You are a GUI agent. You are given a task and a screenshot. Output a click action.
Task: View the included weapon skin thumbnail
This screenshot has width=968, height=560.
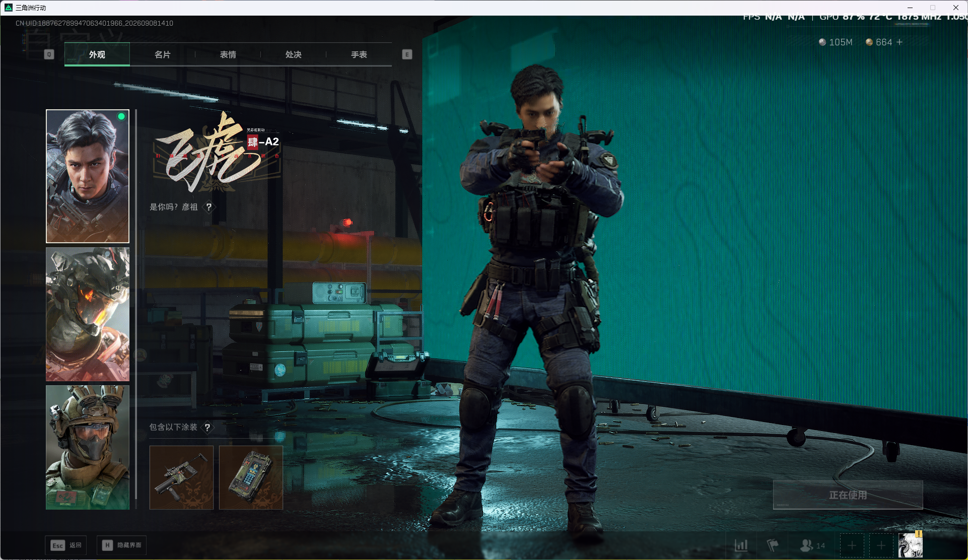click(181, 477)
